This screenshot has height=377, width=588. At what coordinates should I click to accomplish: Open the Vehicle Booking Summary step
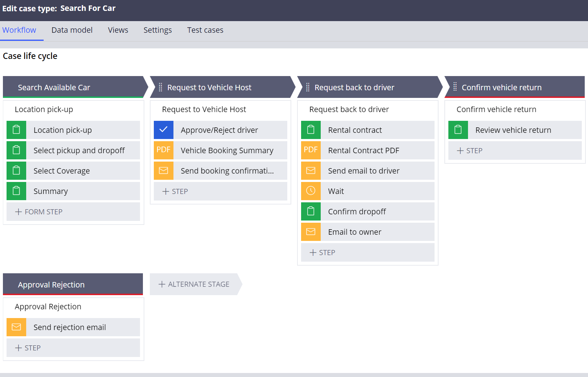(227, 150)
